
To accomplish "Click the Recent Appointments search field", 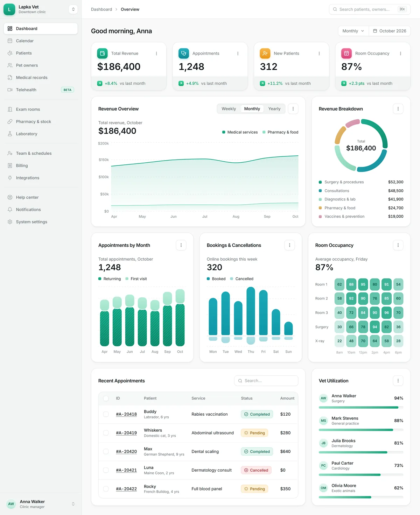I will (266, 381).
